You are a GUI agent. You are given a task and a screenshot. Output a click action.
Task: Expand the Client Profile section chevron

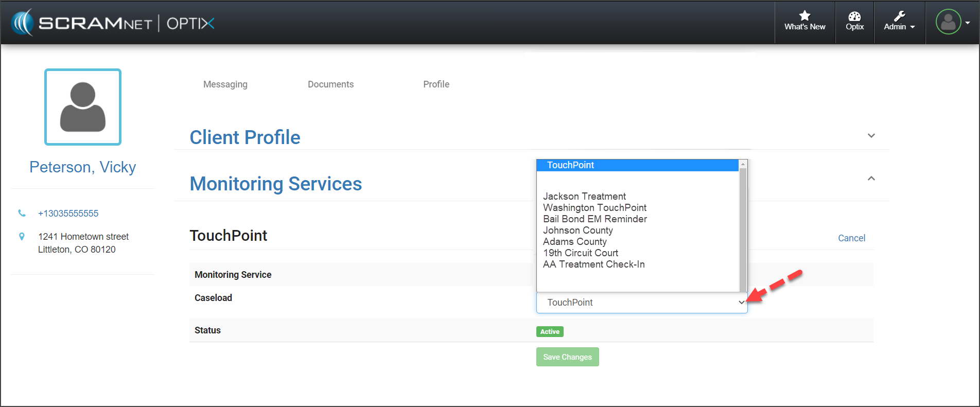pyautogui.click(x=871, y=136)
